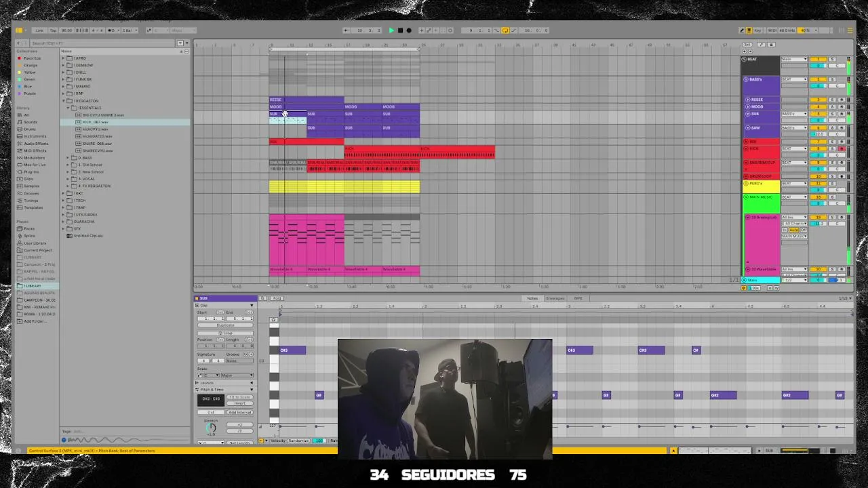Unfold the MOOG track
The height and width of the screenshot is (488, 868).
(747, 106)
